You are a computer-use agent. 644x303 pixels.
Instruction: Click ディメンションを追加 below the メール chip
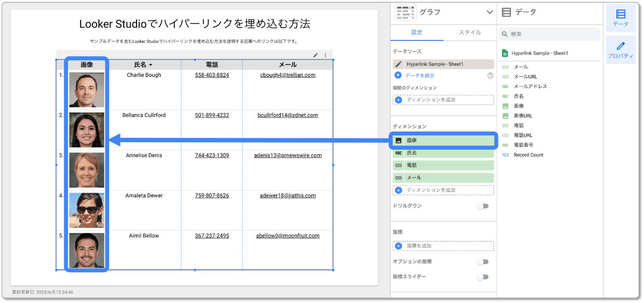(x=443, y=190)
